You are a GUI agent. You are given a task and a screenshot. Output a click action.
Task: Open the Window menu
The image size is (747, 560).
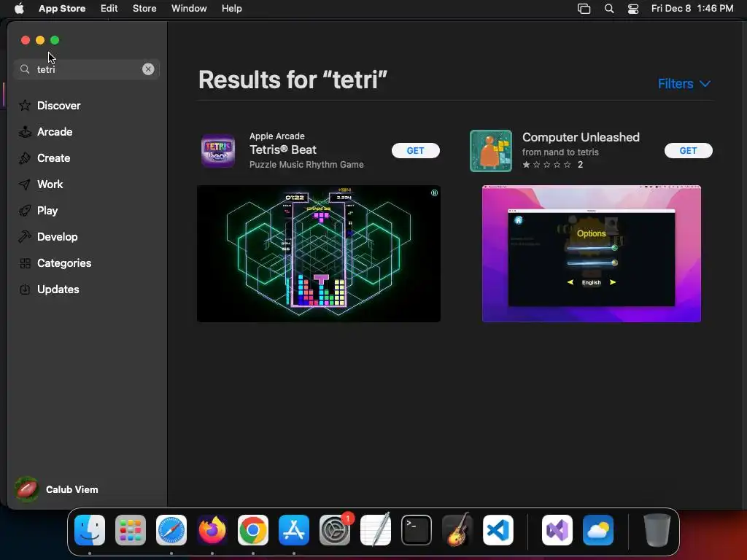pyautogui.click(x=189, y=8)
